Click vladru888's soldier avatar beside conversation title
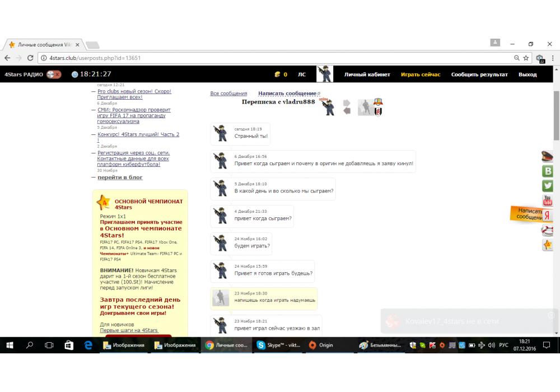Screen dimensions: 560x392 click(328, 107)
